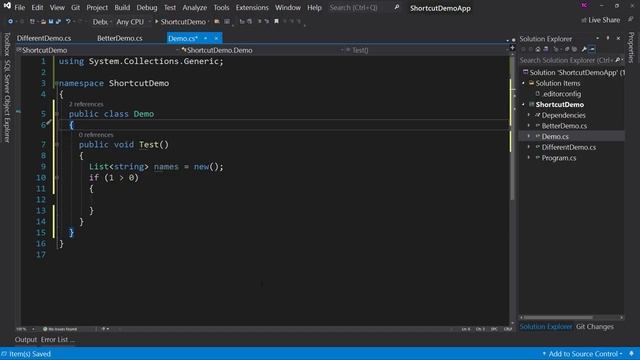Open the View menu
This screenshot has height=360, width=640.
[x=57, y=8]
